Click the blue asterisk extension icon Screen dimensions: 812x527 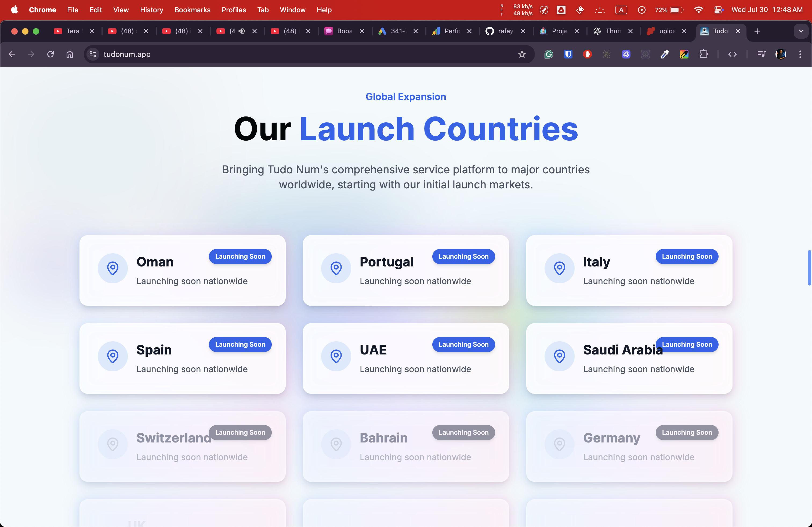click(x=626, y=54)
